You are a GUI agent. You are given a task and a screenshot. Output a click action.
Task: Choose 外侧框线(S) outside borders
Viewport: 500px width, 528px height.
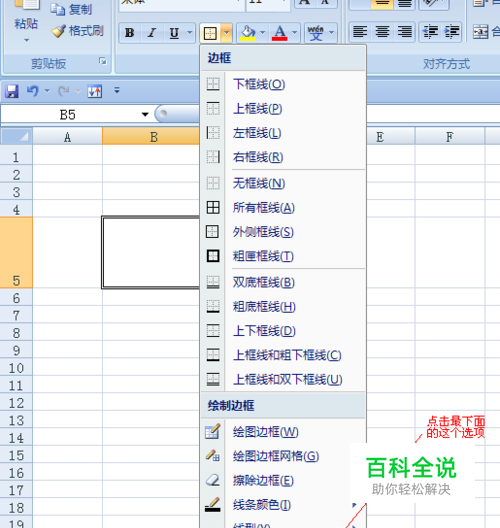click(283, 232)
